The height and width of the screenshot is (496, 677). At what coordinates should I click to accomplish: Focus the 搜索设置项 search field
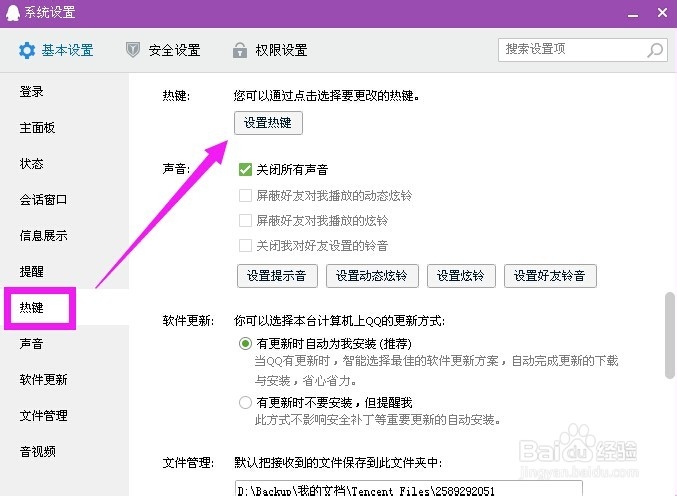point(582,50)
